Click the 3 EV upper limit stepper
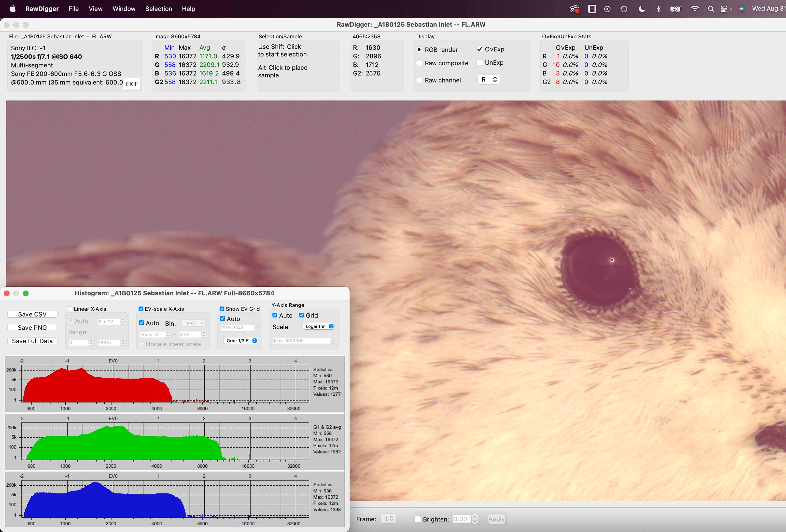 coord(204,335)
